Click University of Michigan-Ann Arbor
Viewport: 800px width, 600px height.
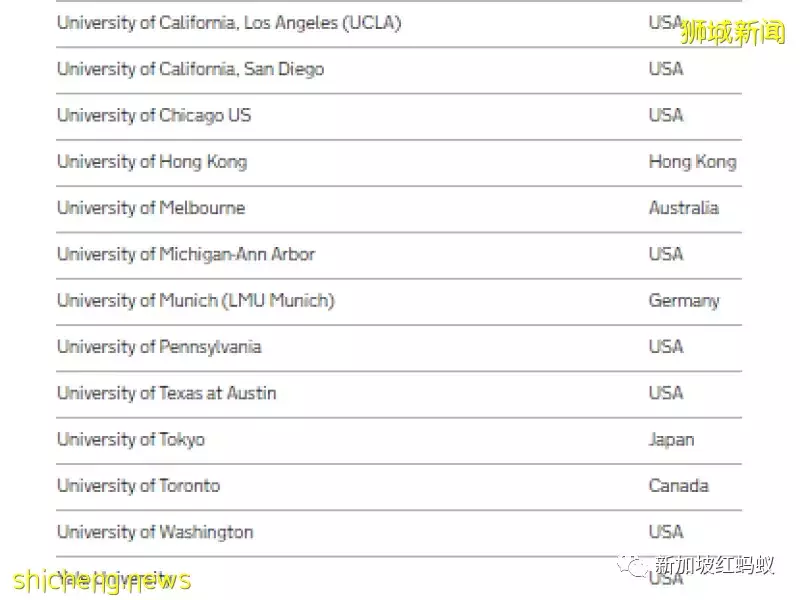(x=186, y=254)
